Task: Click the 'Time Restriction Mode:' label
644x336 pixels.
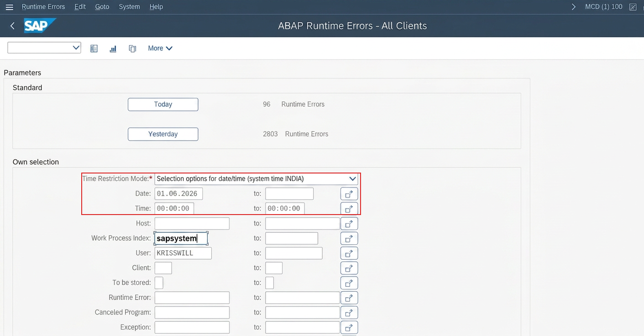Action: 117,179
